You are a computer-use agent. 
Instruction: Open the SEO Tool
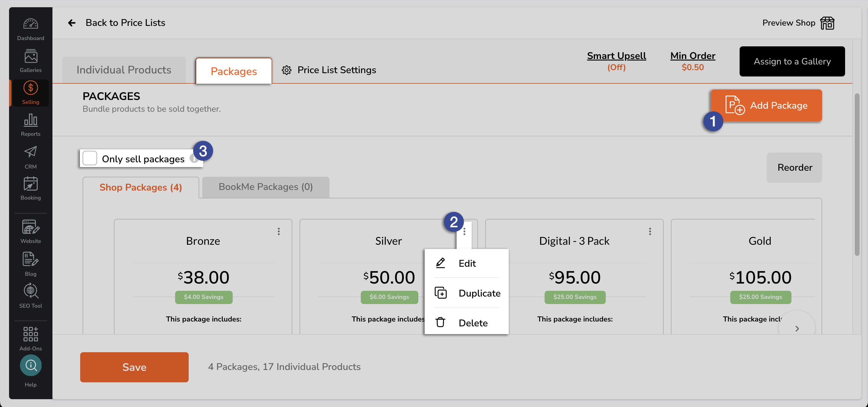[30, 291]
